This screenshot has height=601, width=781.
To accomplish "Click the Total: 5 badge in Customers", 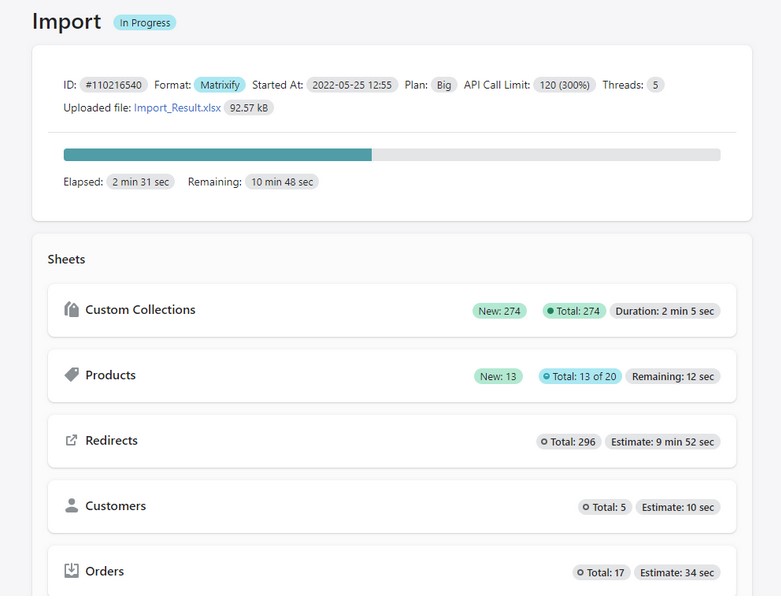I will coord(605,507).
